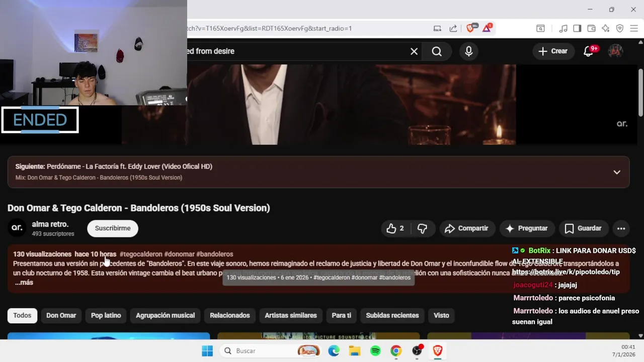Click the page vertical scrollbar thumb
The width and height of the screenshot is (644, 362).
coord(640,93)
